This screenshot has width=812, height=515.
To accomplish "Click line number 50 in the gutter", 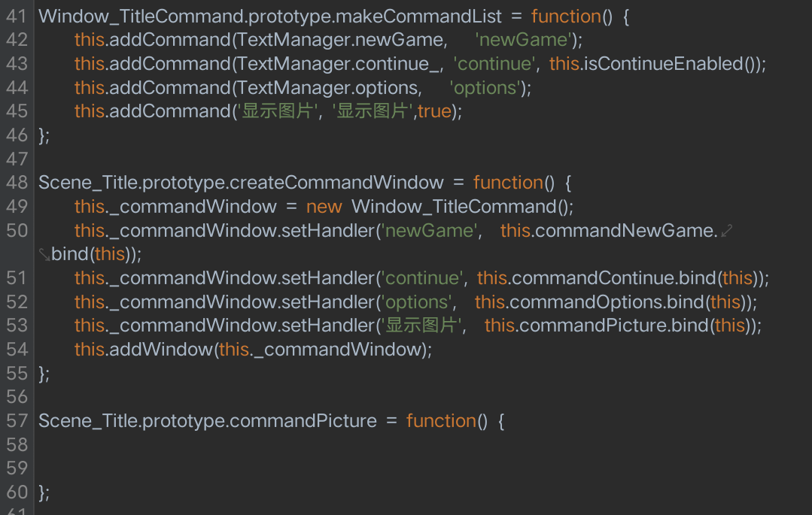I will pyautogui.click(x=17, y=230).
